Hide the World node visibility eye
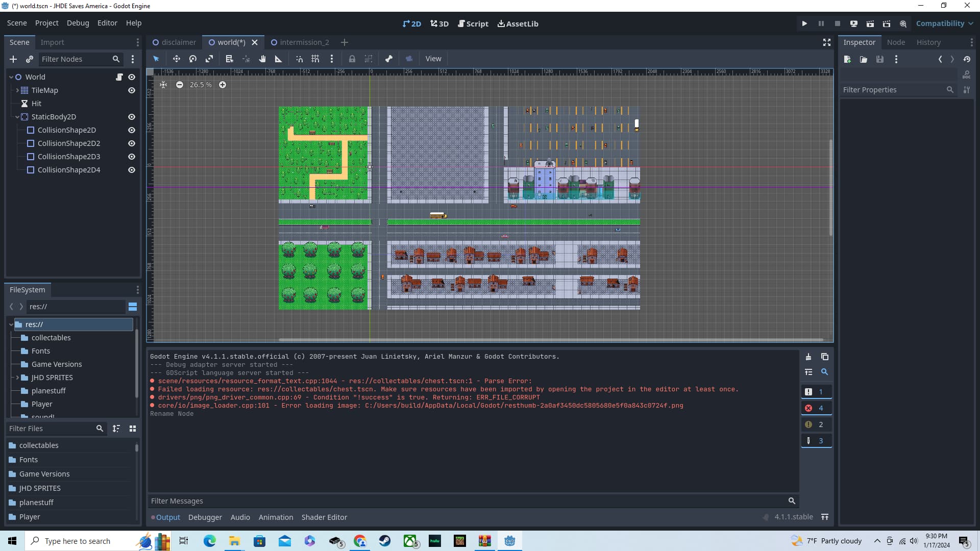 coord(132,77)
